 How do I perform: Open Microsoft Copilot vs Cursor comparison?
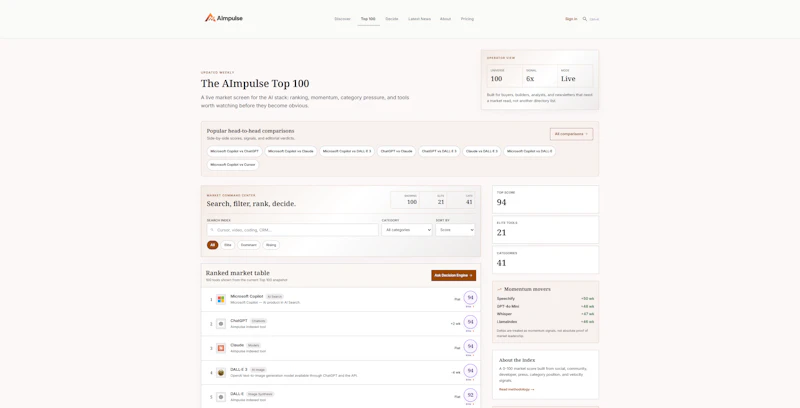click(233, 165)
